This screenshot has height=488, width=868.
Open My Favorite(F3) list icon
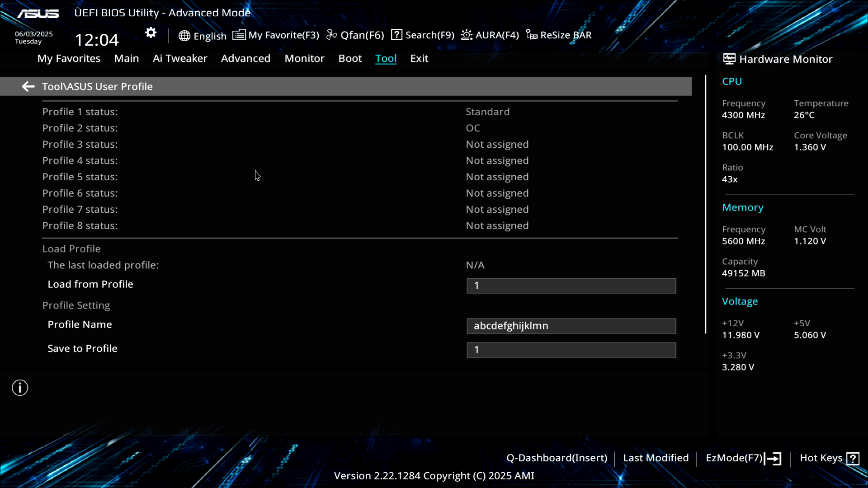(x=239, y=35)
